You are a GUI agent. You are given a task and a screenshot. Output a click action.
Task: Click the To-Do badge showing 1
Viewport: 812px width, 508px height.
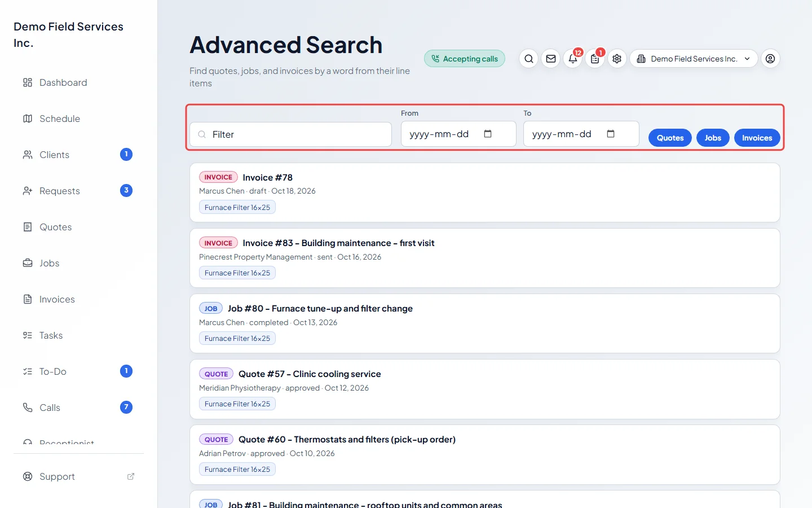coord(126,371)
